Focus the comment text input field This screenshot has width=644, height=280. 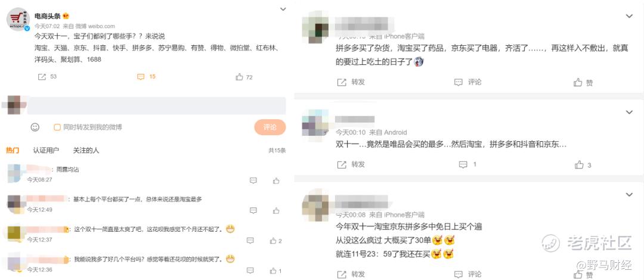click(157, 106)
